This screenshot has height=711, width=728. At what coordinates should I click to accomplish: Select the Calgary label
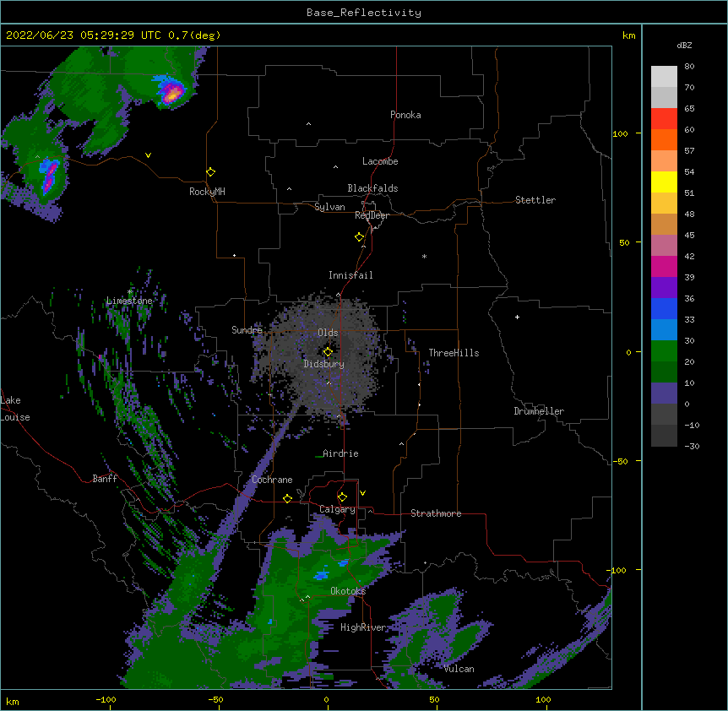point(337,509)
